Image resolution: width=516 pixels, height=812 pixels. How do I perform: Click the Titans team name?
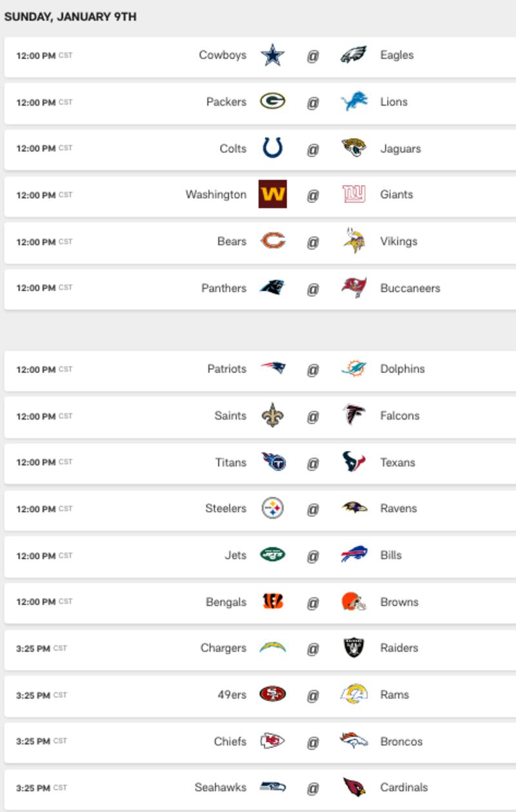(x=231, y=462)
